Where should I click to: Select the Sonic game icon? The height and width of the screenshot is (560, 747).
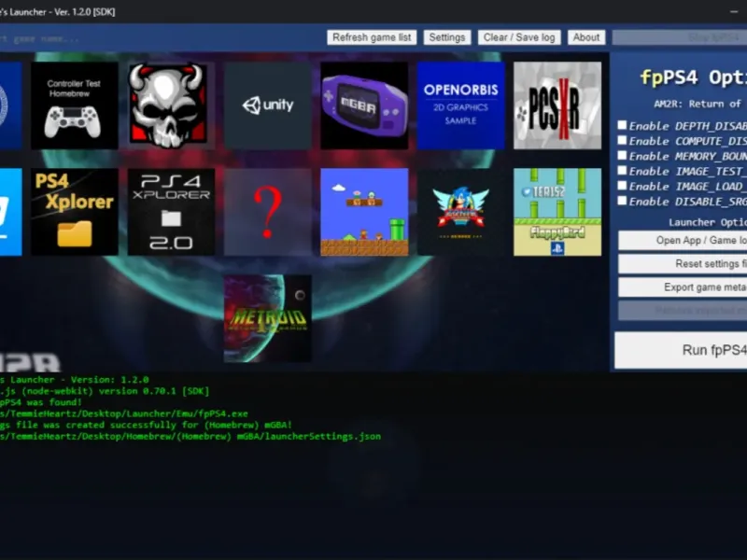point(460,212)
